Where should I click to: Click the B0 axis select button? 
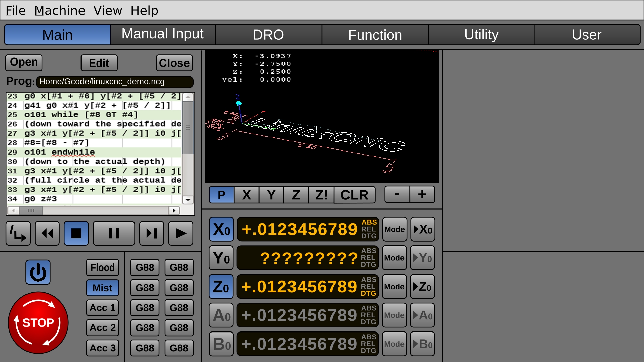(x=221, y=344)
